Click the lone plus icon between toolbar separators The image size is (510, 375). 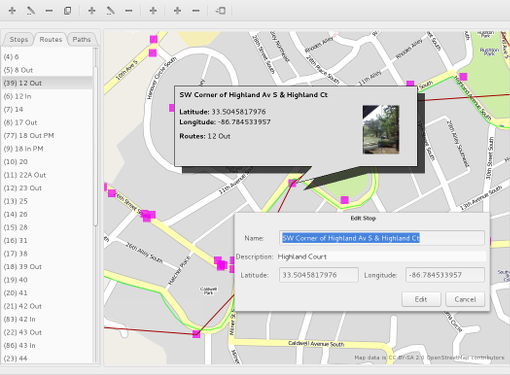(x=153, y=11)
